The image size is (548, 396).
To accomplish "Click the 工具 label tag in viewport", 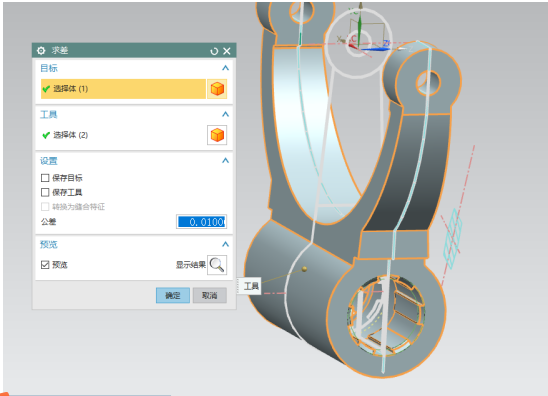I will [250, 286].
